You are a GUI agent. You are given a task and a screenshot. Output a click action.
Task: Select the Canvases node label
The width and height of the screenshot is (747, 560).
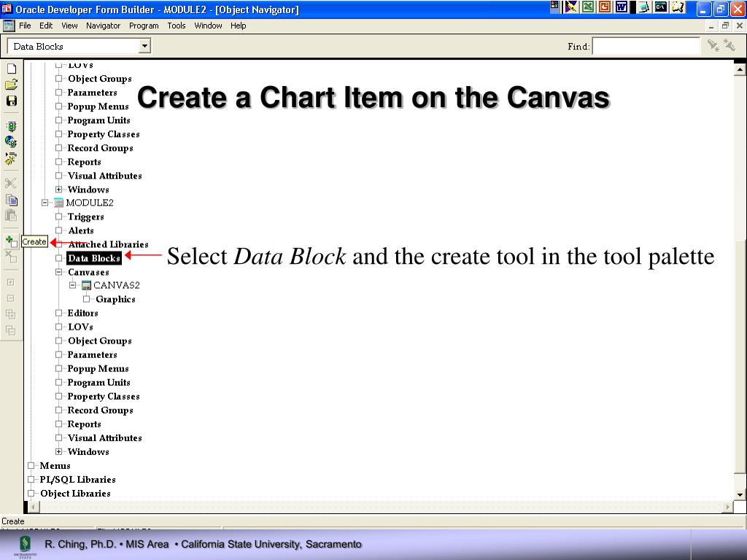point(88,272)
